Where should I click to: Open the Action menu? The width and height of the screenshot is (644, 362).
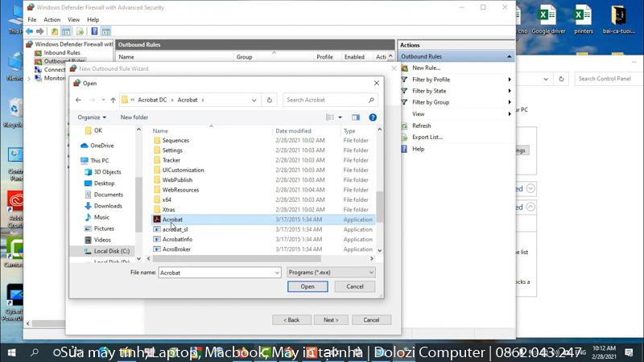pos(52,19)
